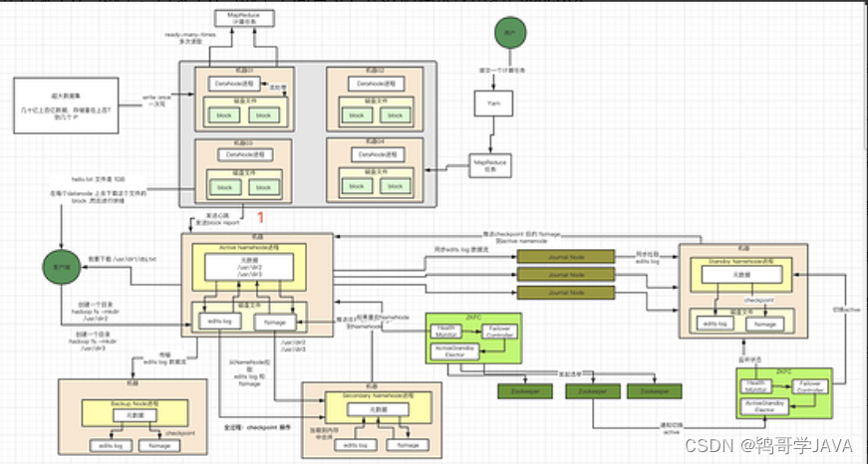The height and width of the screenshot is (464, 868).
Task: Select the MapReduce task box below Yarn
Action: tap(490, 165)
